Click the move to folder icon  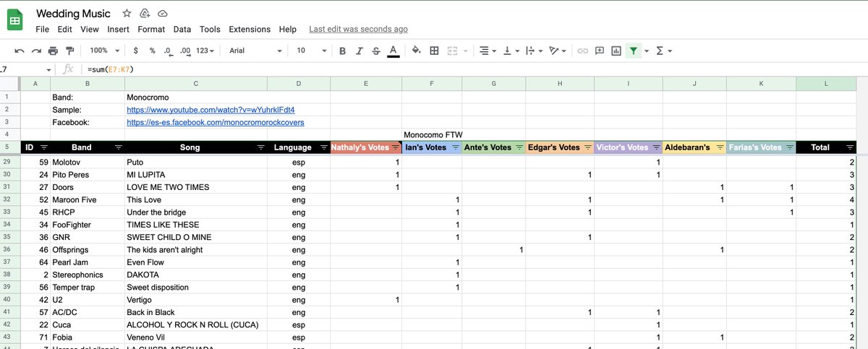tap(145, 14)
